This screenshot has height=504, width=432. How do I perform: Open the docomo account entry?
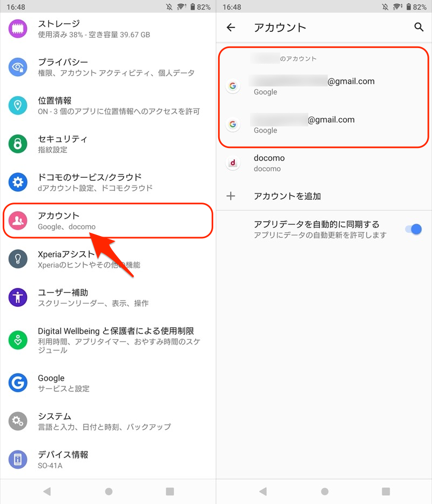point(324,163)
